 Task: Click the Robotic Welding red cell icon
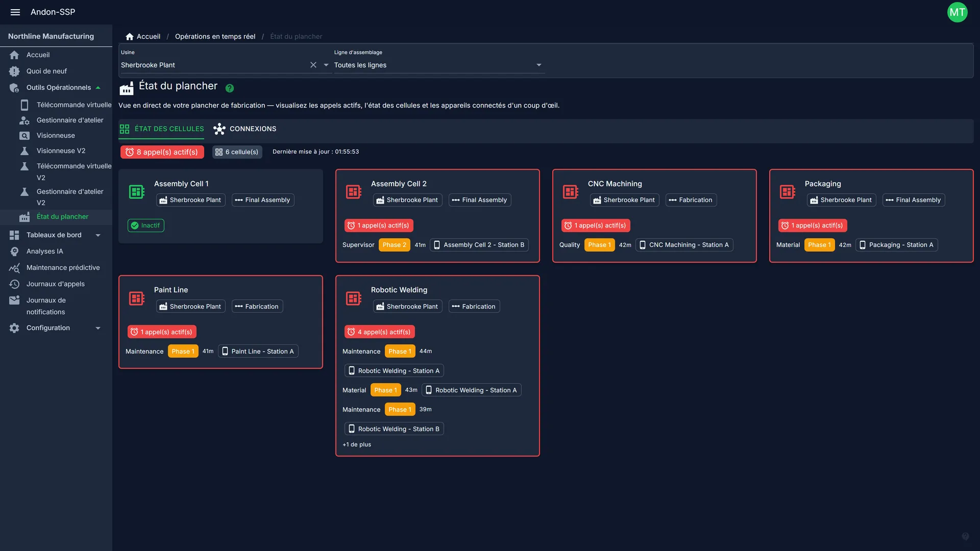click(354, 298)
